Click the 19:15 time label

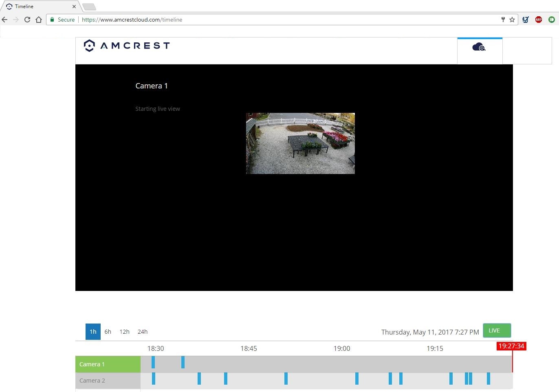point(435,348)
